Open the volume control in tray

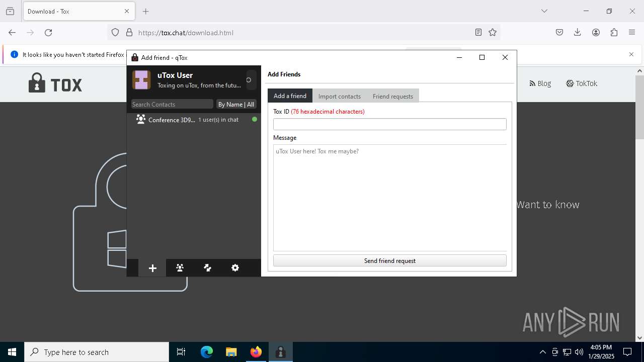(x=579, y=352)
